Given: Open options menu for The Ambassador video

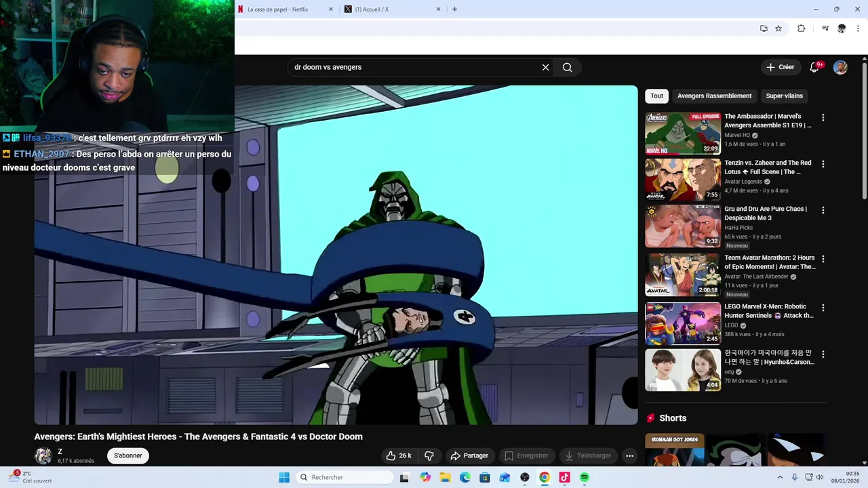Looking at the screenshot, I should pos(823,117).
